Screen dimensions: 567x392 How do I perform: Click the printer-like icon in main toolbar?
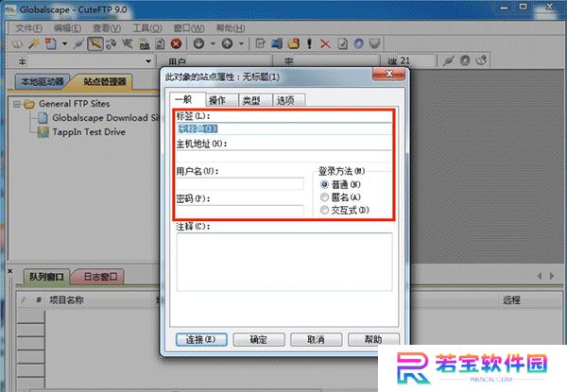coord(145,44)
